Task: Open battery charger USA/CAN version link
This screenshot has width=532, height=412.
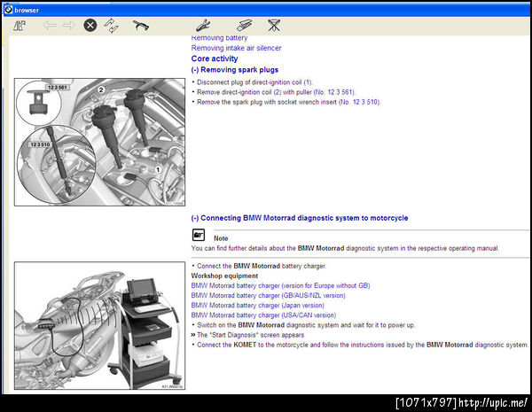Action: pyautogui.click(x=263, y=315)
